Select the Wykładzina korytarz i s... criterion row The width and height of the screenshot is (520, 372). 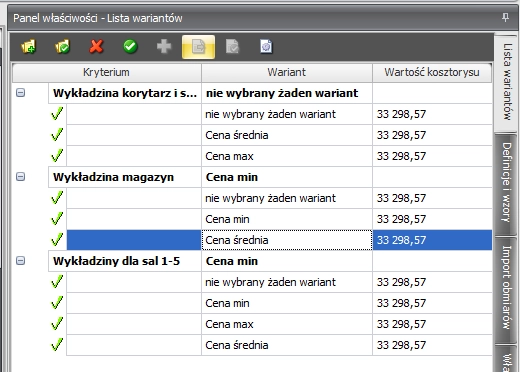125,93
